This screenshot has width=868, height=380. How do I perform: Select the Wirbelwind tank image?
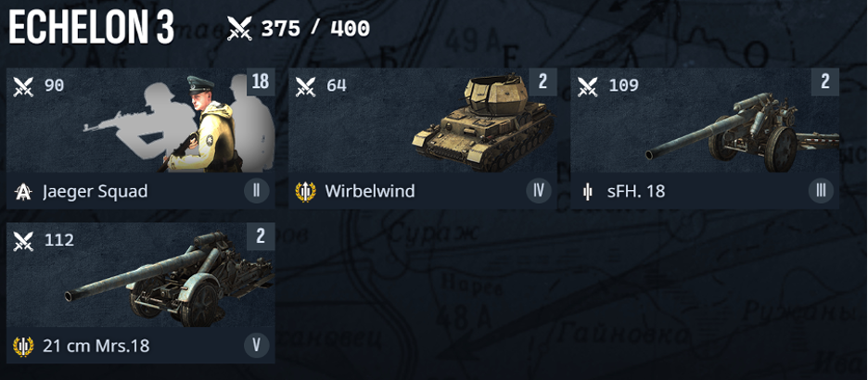[483, 122]
